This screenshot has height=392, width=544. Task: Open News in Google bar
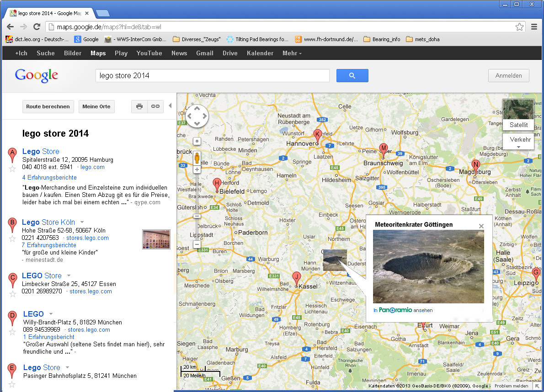[x=179, y=53]
